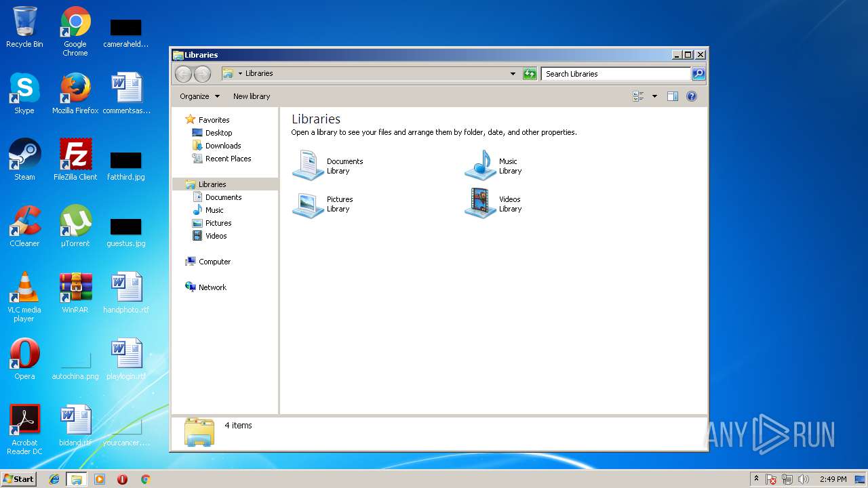Open the Pictures library icon
The image size is (868, 488).
(x=308, y=204)
